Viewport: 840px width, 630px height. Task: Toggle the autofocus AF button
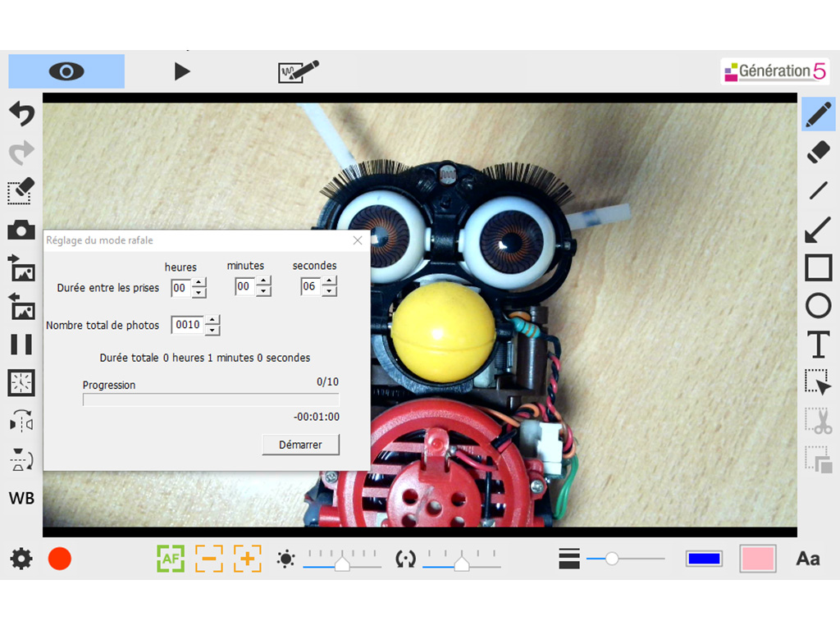[171, 559]
